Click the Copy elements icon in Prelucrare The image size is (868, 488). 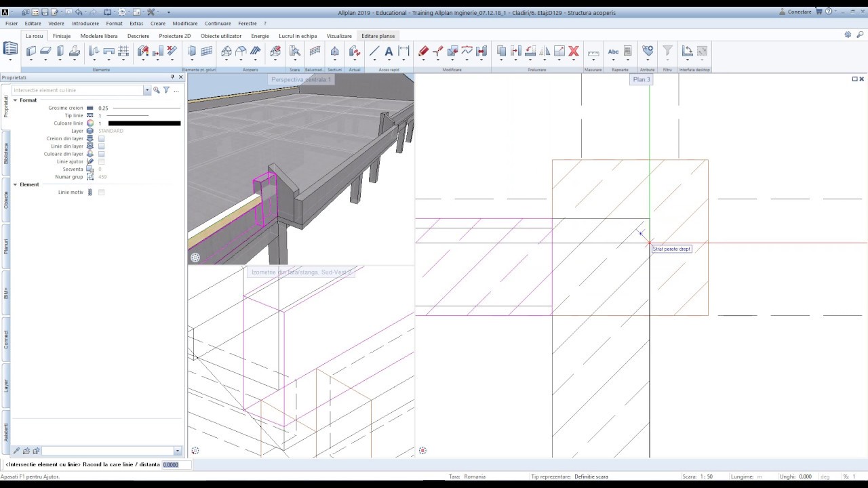(501, 51)
